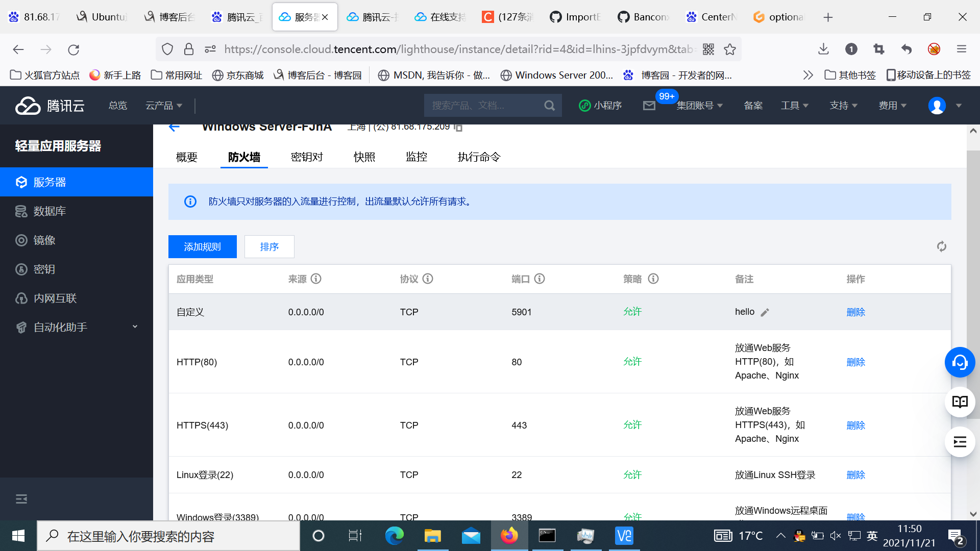
Task: Click the documentation book floating icon
Action: [x=960, y=402]
